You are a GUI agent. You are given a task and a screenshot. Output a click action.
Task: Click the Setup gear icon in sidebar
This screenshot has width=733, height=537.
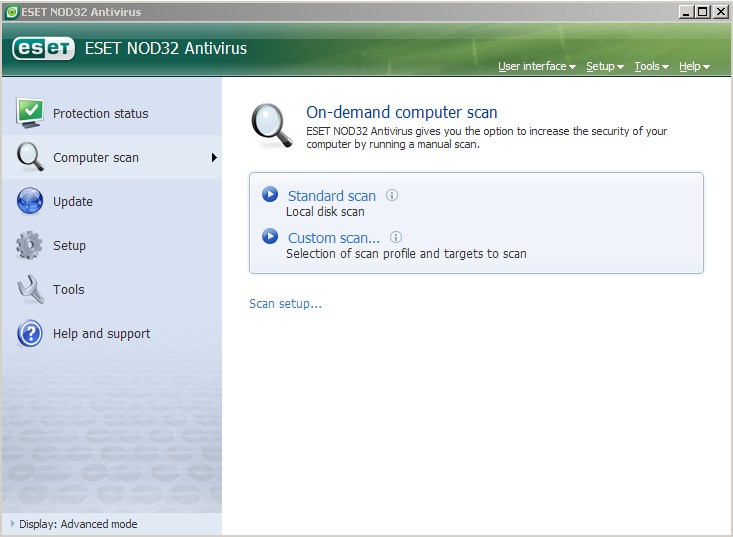pos(30,245)
